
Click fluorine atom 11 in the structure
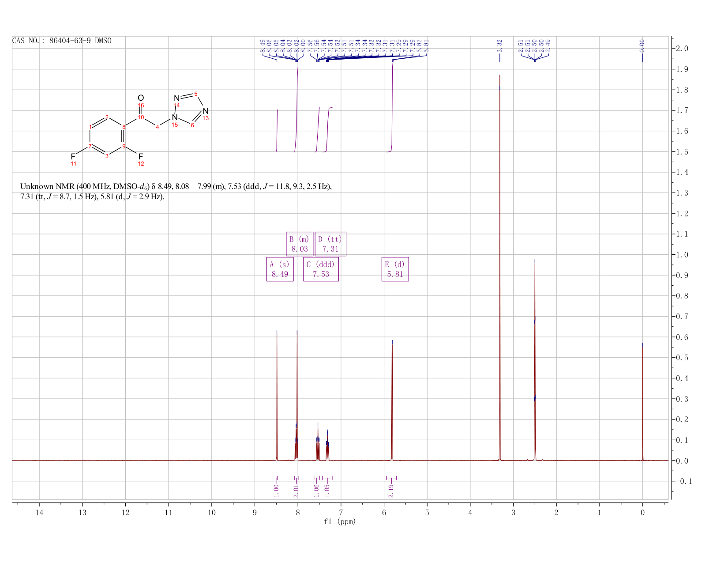click(x=73, y=157)
